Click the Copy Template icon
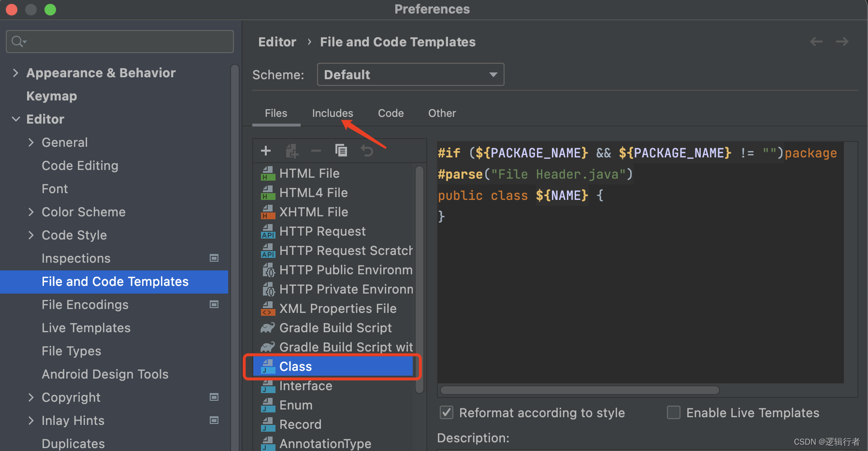Screen dimensions: 868x451 pyautogui.click(x=341, y=151)
